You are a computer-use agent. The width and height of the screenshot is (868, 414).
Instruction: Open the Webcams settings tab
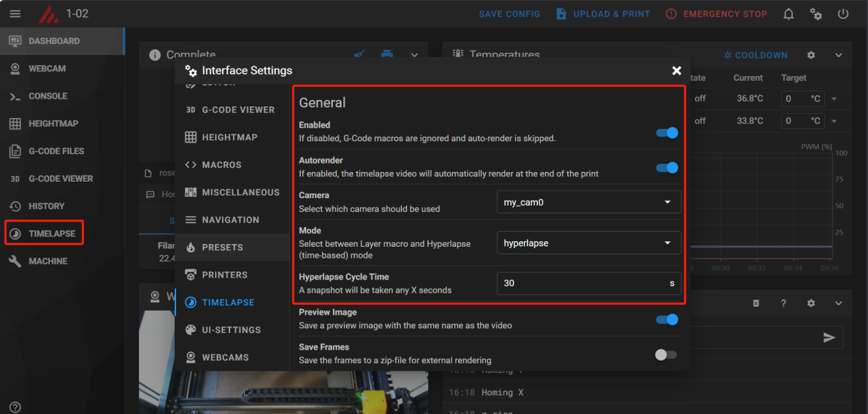(232, 357)
